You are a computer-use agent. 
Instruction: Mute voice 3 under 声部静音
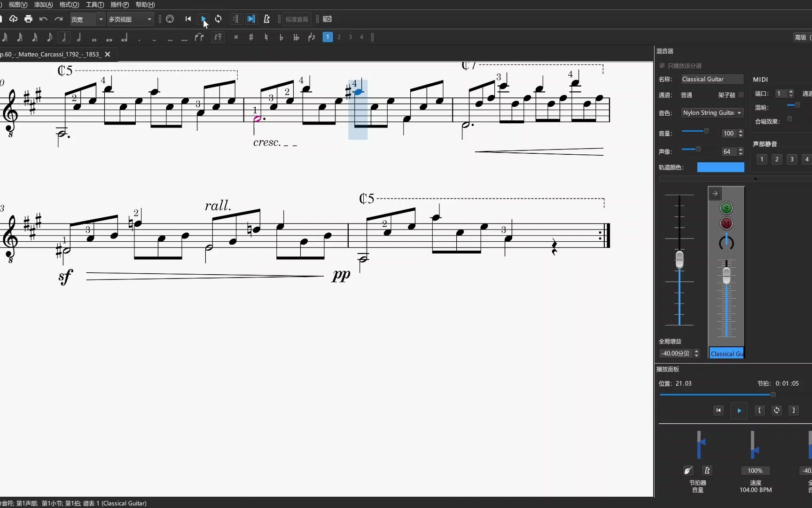coord(792,159)
